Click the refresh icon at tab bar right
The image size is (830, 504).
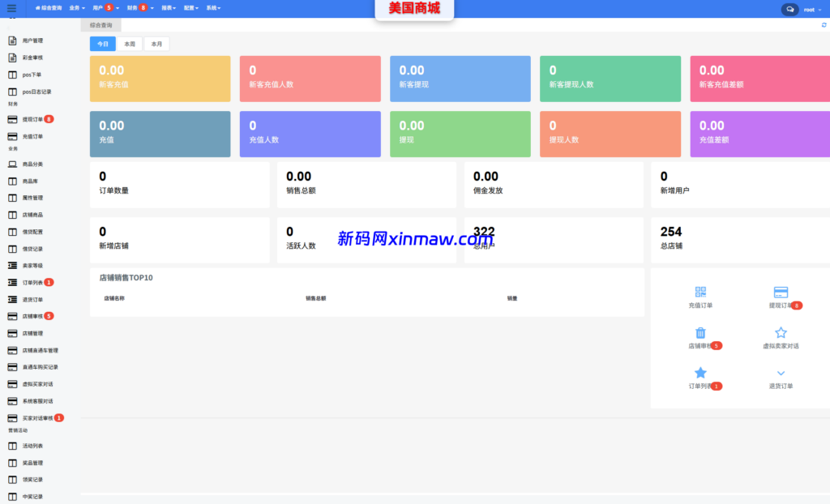point(824,25)
